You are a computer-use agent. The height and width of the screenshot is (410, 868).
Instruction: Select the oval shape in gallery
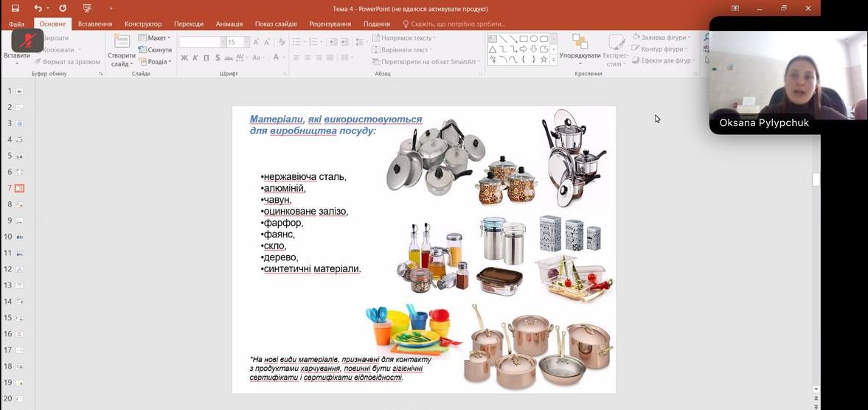(534, 39)
